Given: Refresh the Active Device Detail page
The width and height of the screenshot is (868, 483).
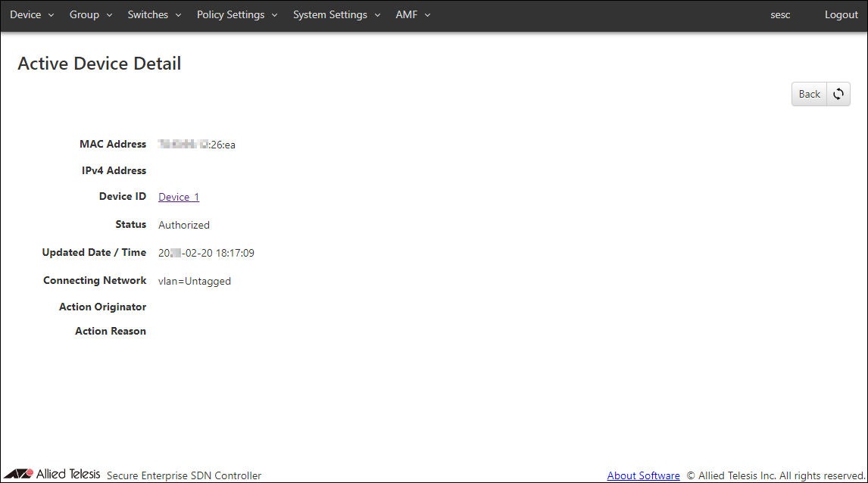Looking at the screenshot, I should [x=838, y=95].
